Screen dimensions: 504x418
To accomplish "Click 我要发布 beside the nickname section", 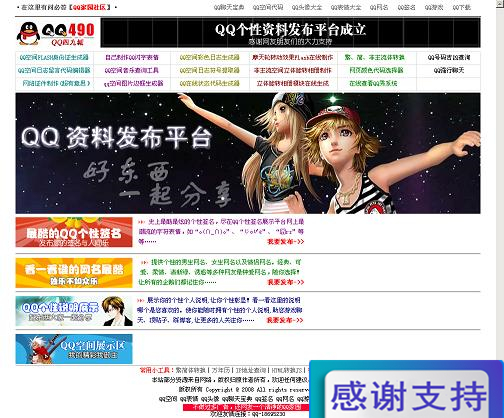I will (286, 282).
